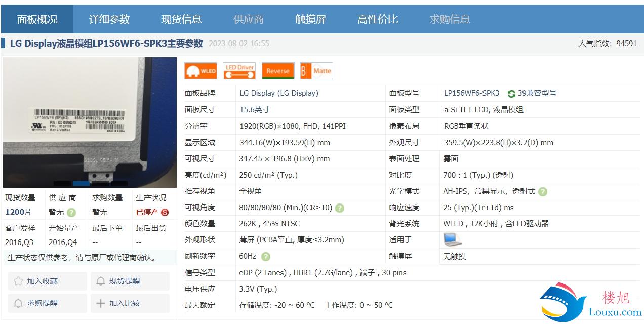Click the LG Display (LG Display) brand link
The height and width of the screenshot is (326, 644).
click(279, 93)
